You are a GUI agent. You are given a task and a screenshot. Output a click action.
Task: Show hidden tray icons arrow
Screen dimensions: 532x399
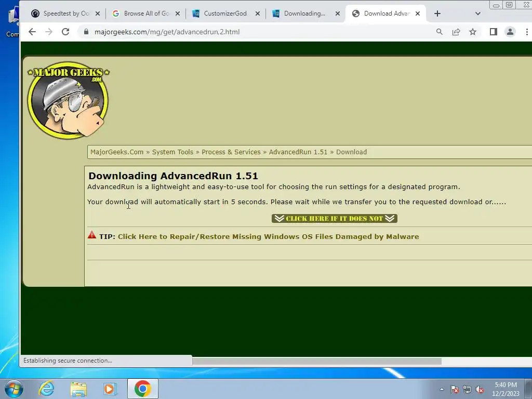pos(442,390)
